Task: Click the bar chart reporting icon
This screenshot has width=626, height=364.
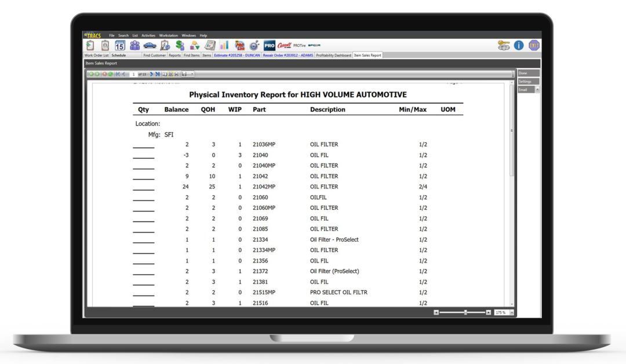Action: point(224,45)
